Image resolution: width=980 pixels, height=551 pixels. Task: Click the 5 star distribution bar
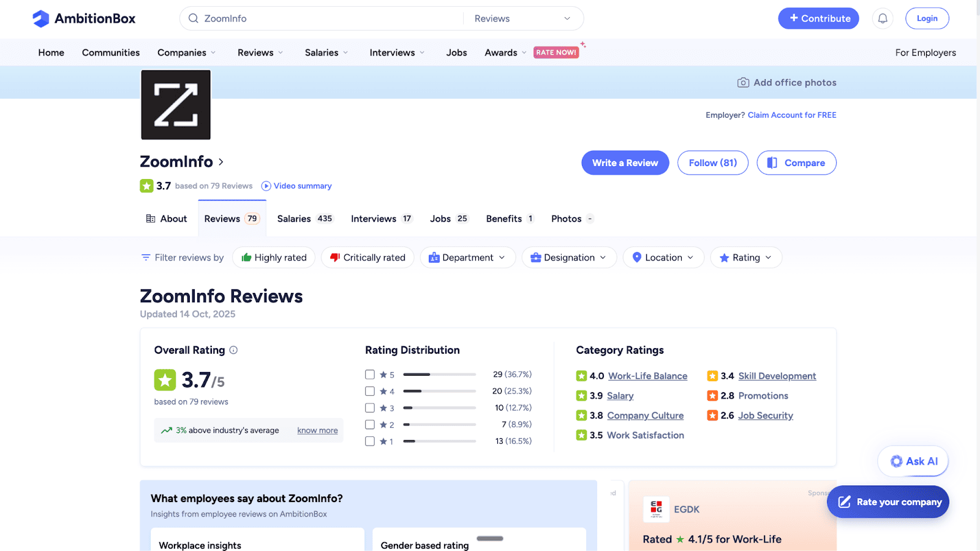click(x=440, y=374)
